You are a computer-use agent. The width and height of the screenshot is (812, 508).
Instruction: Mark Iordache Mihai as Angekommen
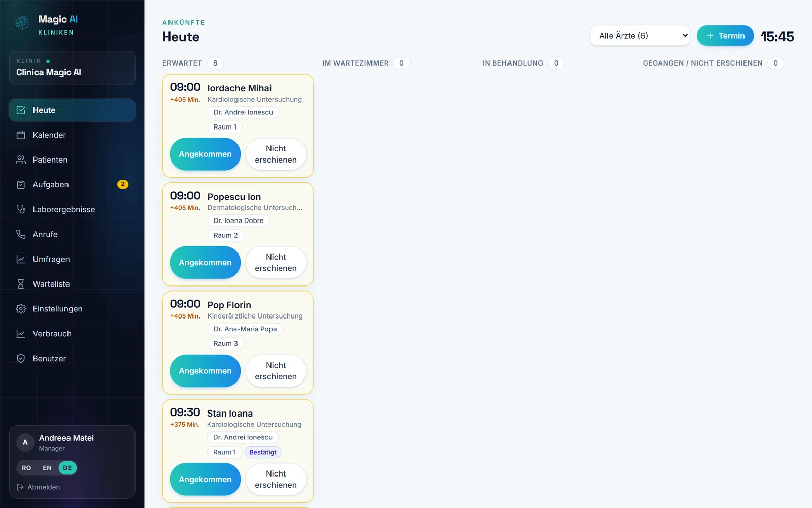point(205,154)
